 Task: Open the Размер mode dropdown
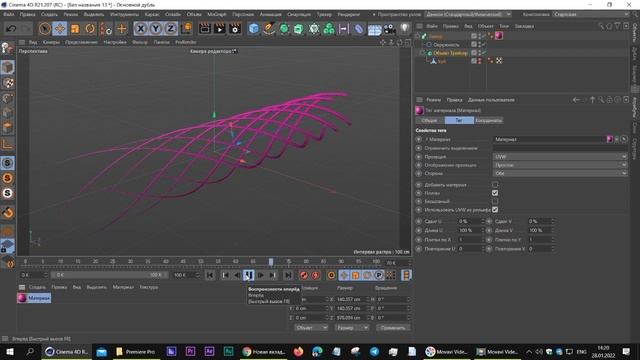[x=352, y=328]
